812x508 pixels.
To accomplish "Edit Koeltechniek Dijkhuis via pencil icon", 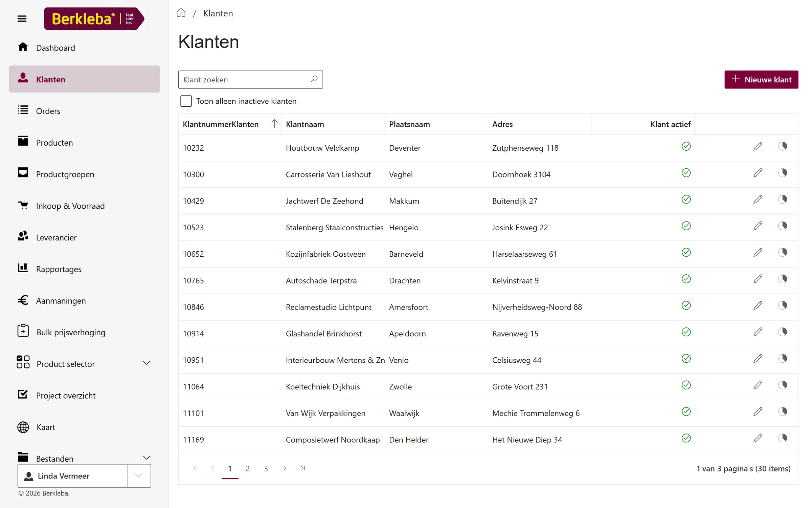I will [758, 385].
